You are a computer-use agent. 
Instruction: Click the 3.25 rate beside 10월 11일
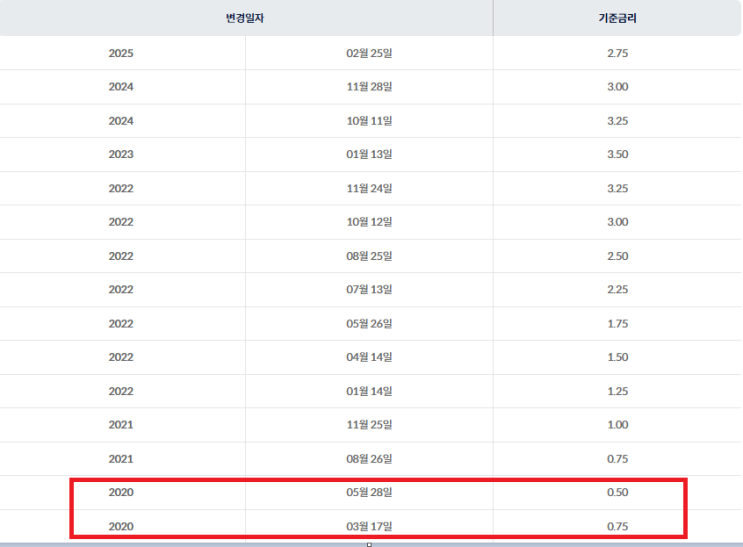[x=617, y=121]
